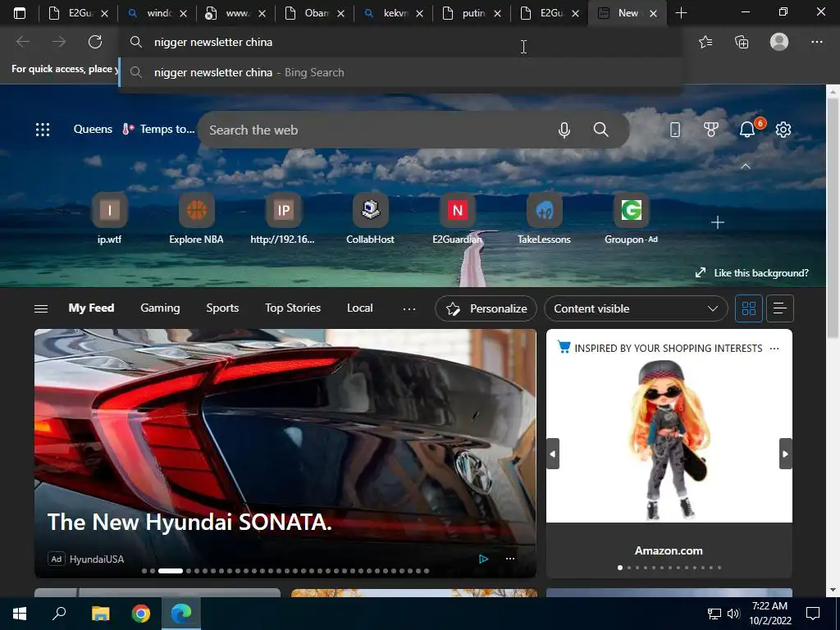Open the Queens location link
This screenshot has height=630, width=840.
(93, 129)
